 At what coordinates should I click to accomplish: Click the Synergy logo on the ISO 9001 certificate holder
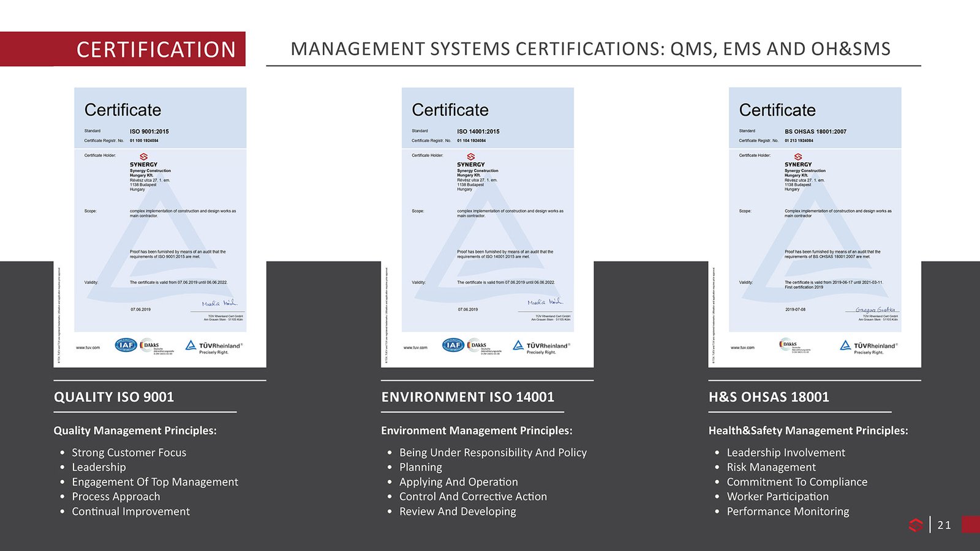pyautogui.click(x=144, y=157)
